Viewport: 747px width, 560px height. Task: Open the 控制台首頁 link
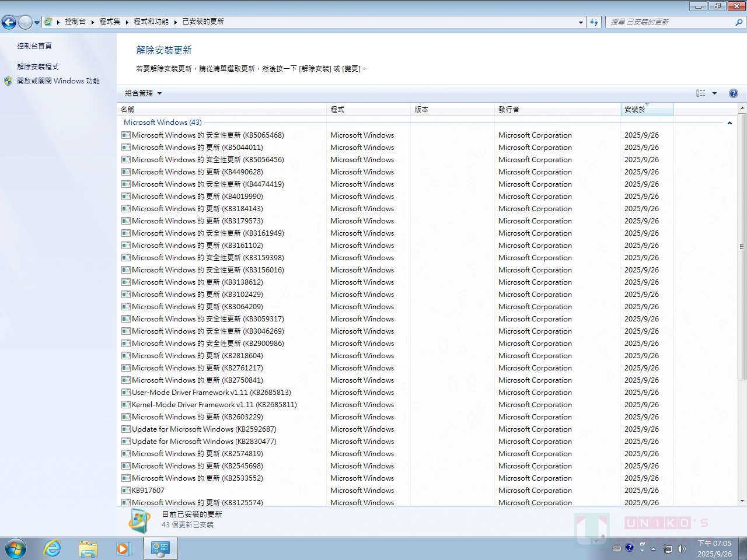(34, 46)
